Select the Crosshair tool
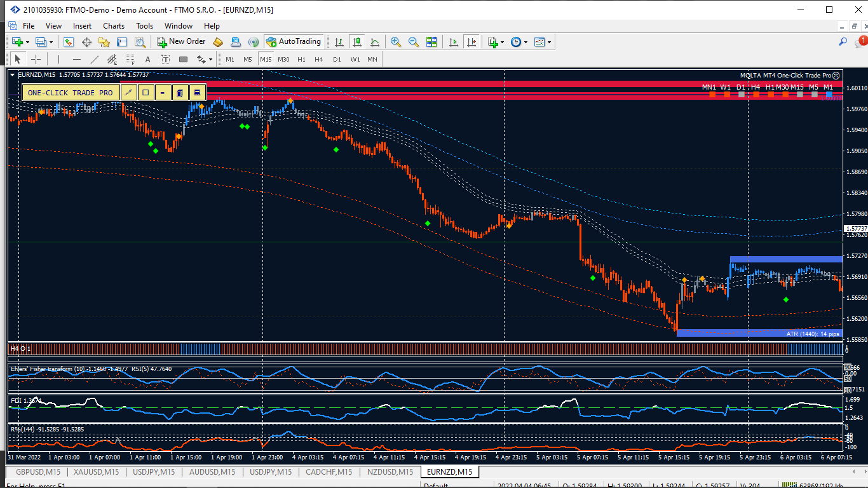 36,59
